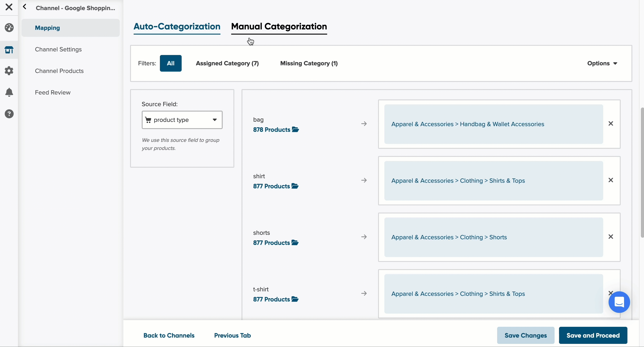Viewport: 644px width, 347px height.
Task: Expand the product type Source Field dropdown
Action: [x=182, y=120]
